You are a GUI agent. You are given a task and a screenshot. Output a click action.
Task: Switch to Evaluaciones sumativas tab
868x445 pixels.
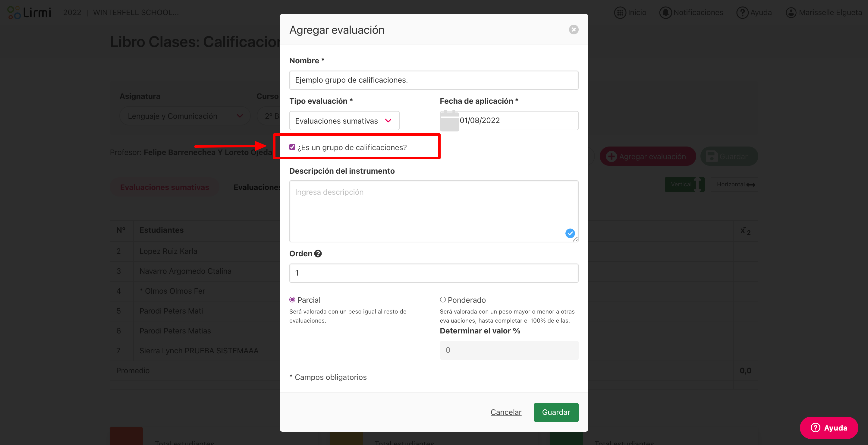click(165, 187)
